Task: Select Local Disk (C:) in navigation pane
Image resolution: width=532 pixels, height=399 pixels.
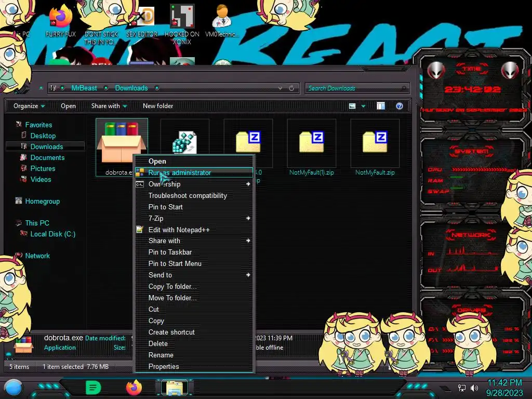Action: click(53, 234)
